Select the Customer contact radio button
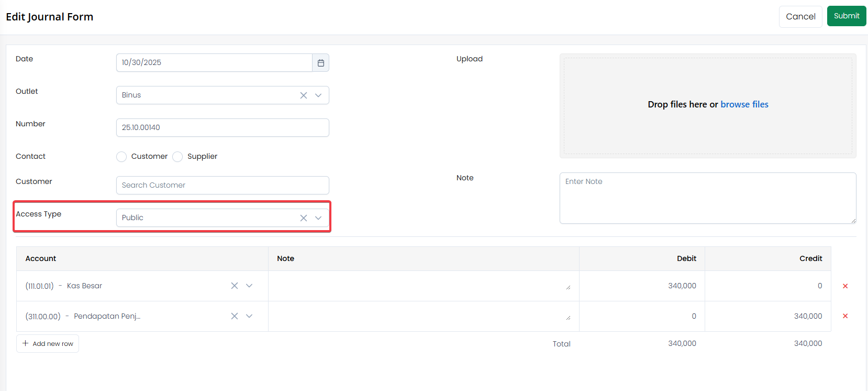Screen dimensions: 868x391 [121, 157]
